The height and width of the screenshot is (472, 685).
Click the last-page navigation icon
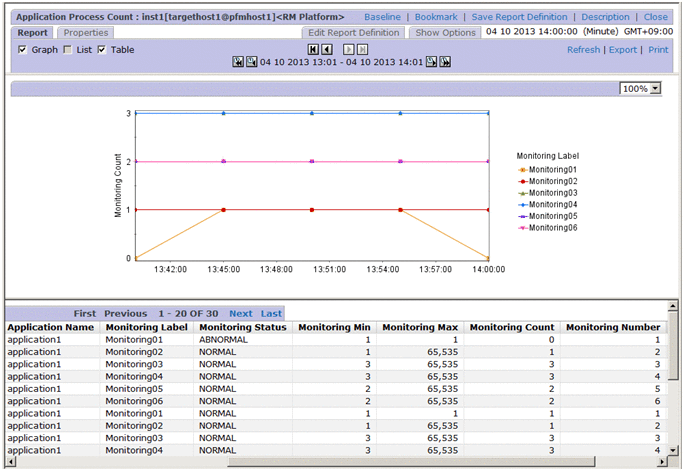tap(363, 49)
